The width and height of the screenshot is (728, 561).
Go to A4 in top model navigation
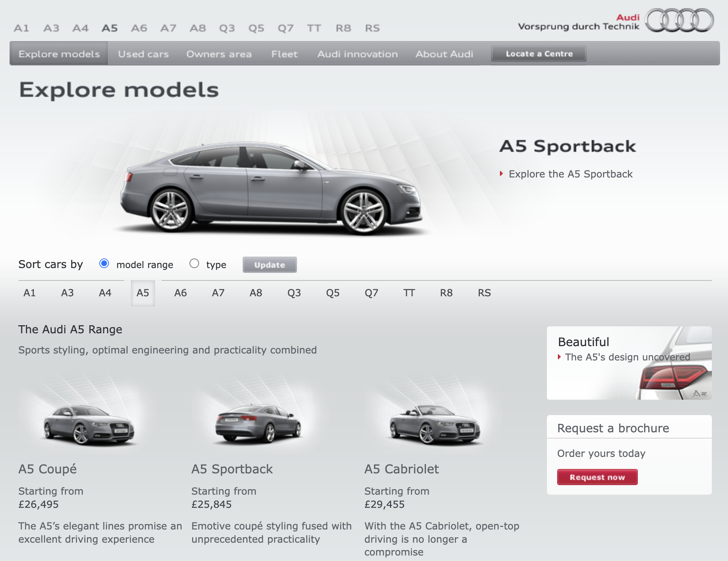[80, 28]
